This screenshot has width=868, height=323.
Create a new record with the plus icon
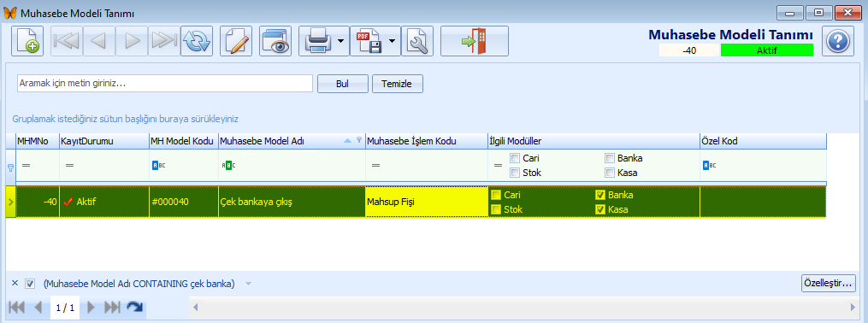[27, 41]
